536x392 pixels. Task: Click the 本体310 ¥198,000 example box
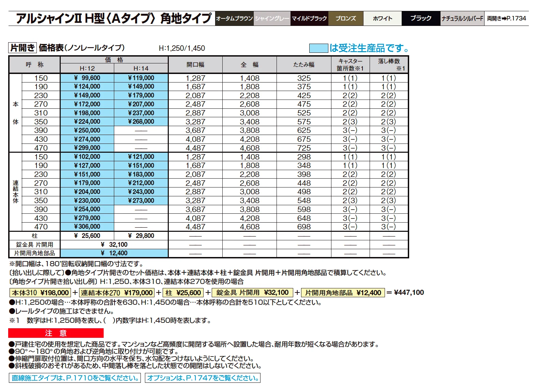pyautogui.click(x=40, y=293)
